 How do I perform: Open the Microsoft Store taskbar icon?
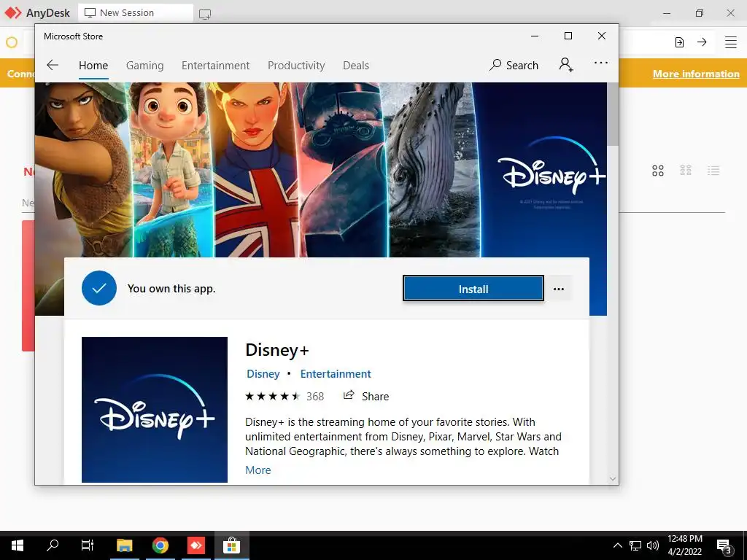click(x=231, y=545)
